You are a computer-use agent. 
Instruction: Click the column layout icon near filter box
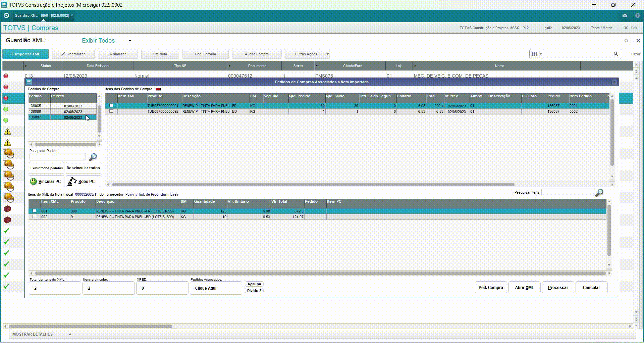point(534,54)
